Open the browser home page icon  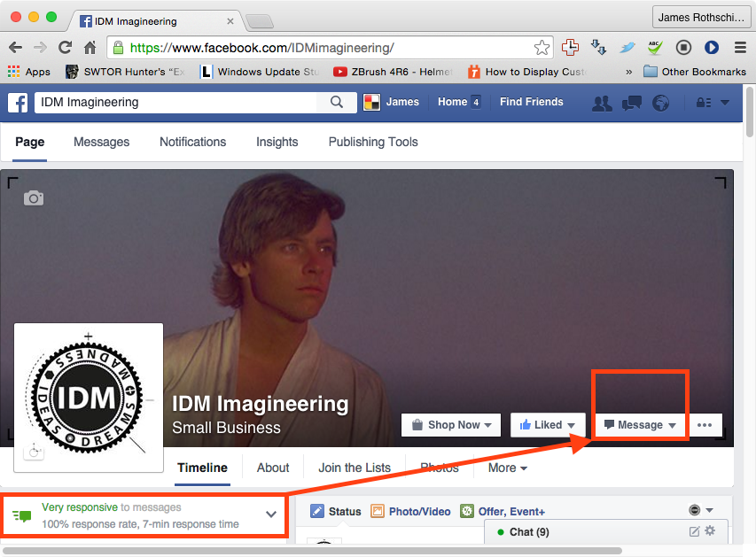(x=90, y=47)
